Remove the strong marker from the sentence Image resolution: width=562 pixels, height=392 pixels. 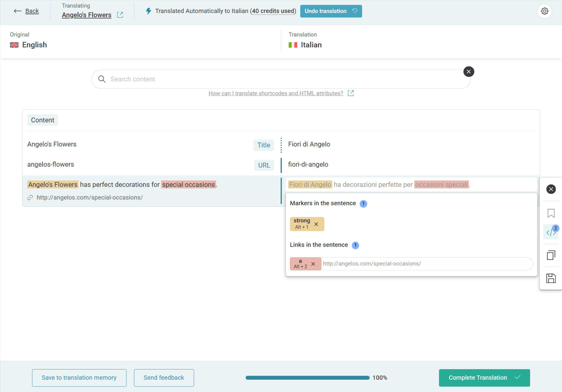point(316,224)
